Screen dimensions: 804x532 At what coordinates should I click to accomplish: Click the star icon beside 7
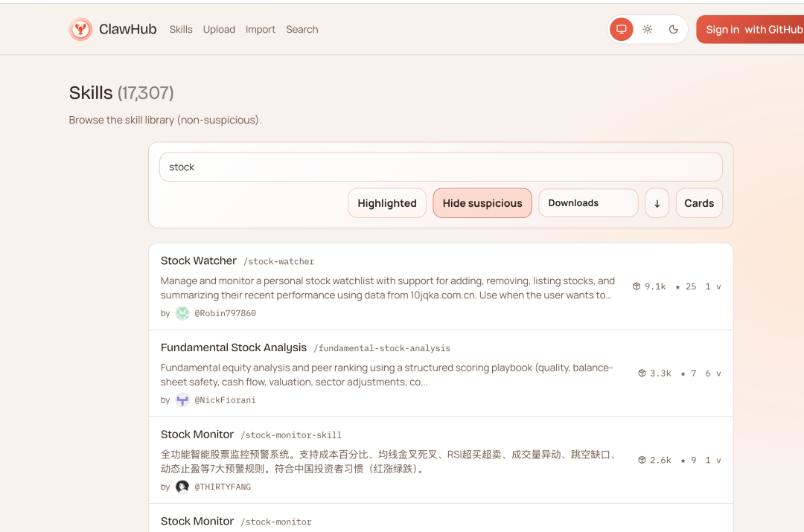(x=683, y=374)
